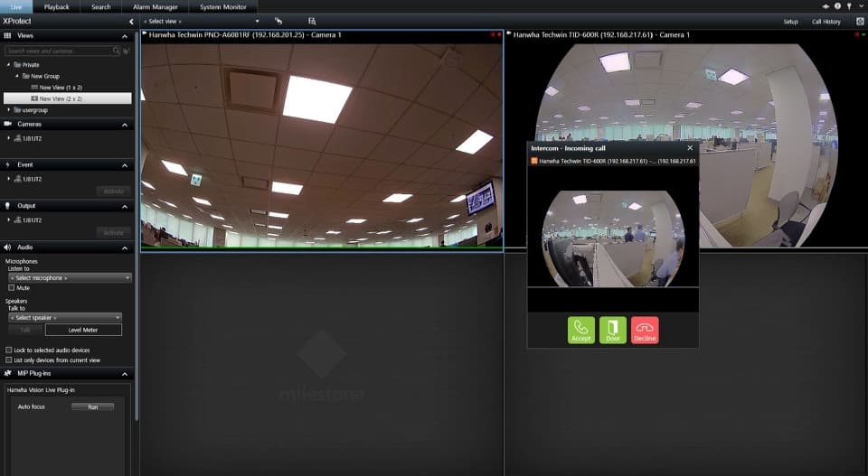The height and width of the screenshot is (476, 868).
Task: Collapse the MIP Plug-ins pane chevron
Action: click(125, 374)
